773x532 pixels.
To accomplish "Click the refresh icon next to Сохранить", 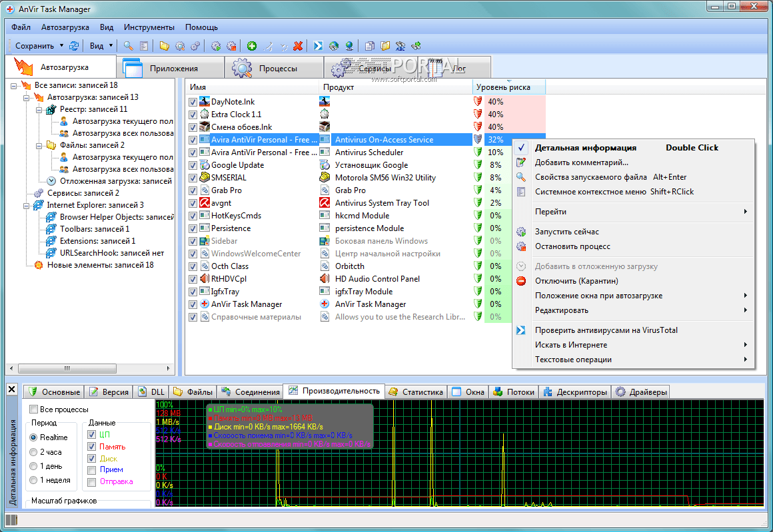I will (74, 46).
